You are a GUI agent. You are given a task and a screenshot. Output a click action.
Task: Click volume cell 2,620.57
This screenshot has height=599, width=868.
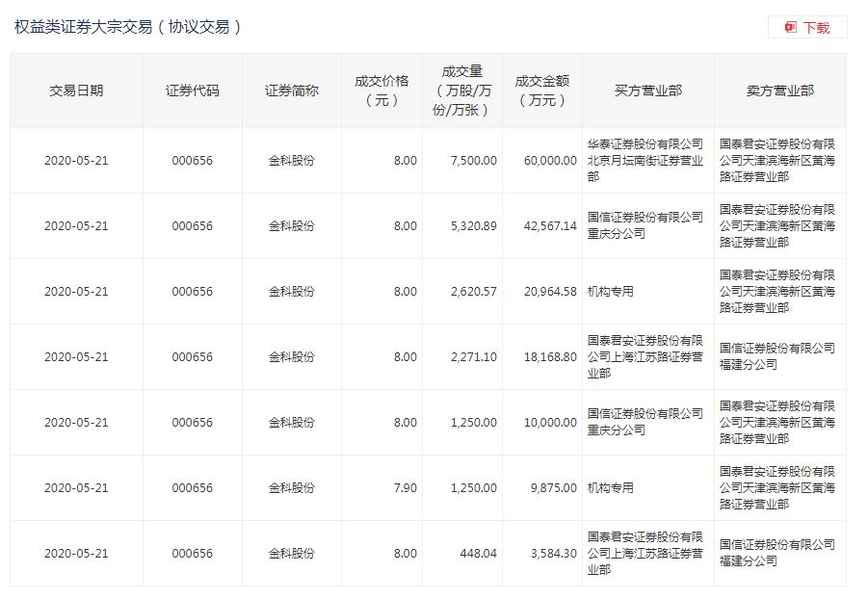click(473, 291)
